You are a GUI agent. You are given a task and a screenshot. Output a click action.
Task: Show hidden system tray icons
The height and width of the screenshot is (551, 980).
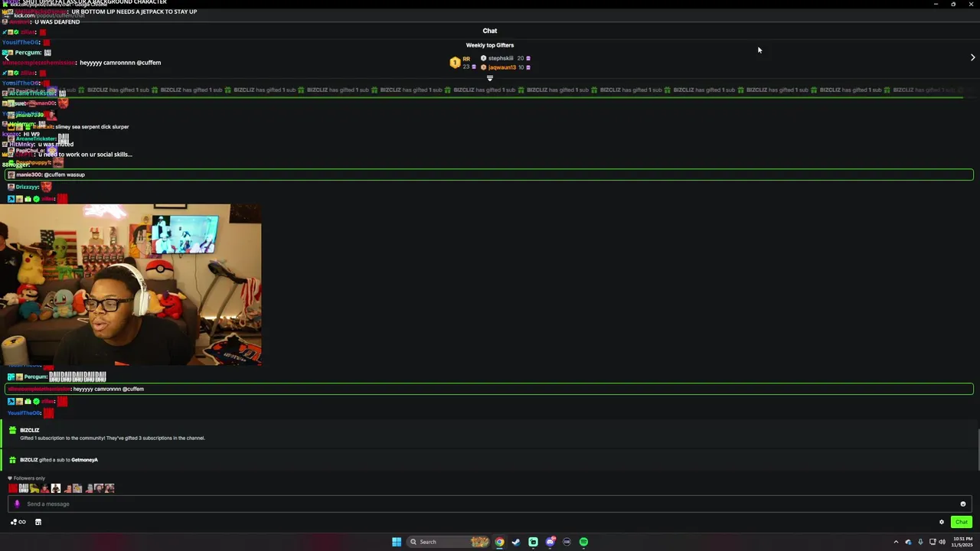(896, 542)
